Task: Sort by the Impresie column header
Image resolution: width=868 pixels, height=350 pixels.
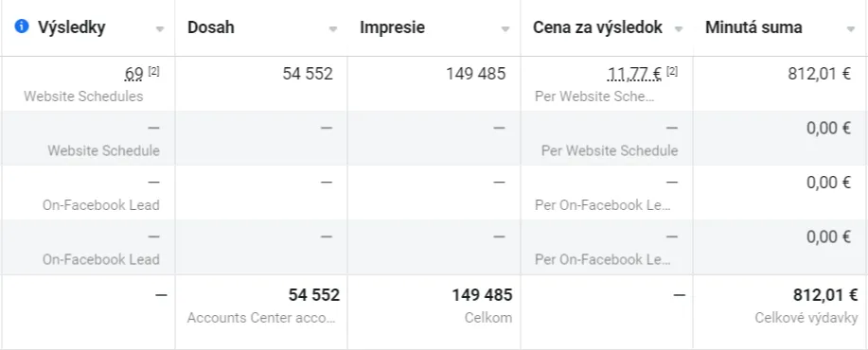Action: tap(392, 27)
